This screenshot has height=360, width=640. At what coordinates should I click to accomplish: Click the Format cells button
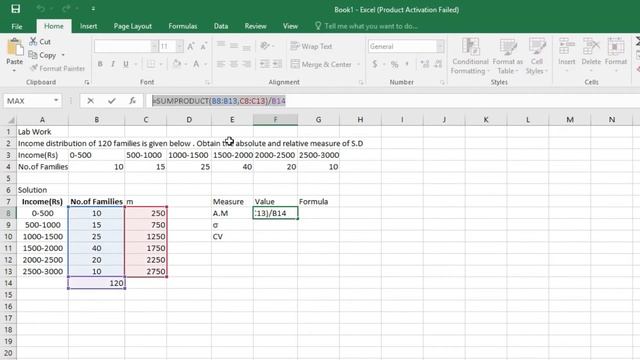(616, 55)
